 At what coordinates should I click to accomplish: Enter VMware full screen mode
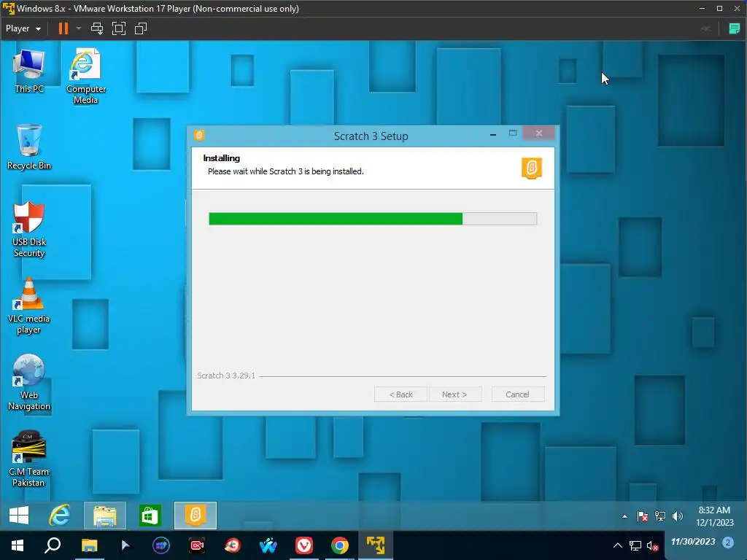click(x=119, y=28)
